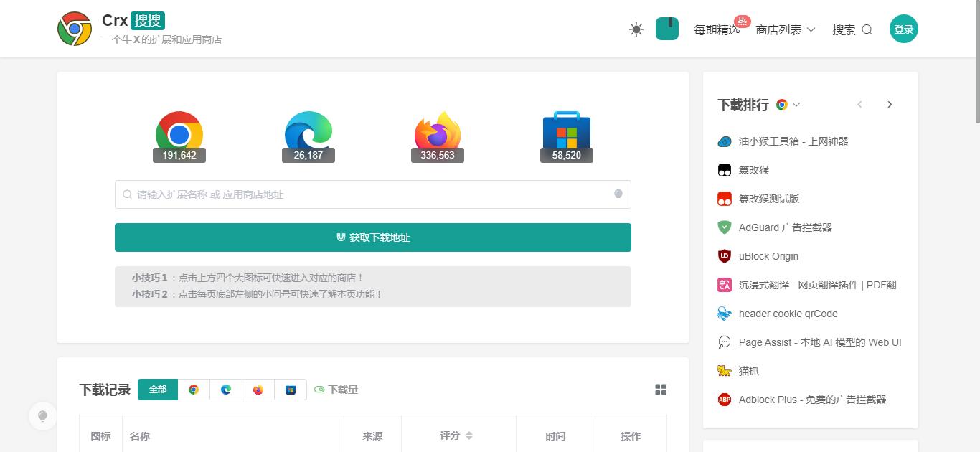The width and height of the screenshot is (980, 452).
Task: Open 油小猴工具箱 - 上网神器 in the ranking
Action: pos(793,141)
